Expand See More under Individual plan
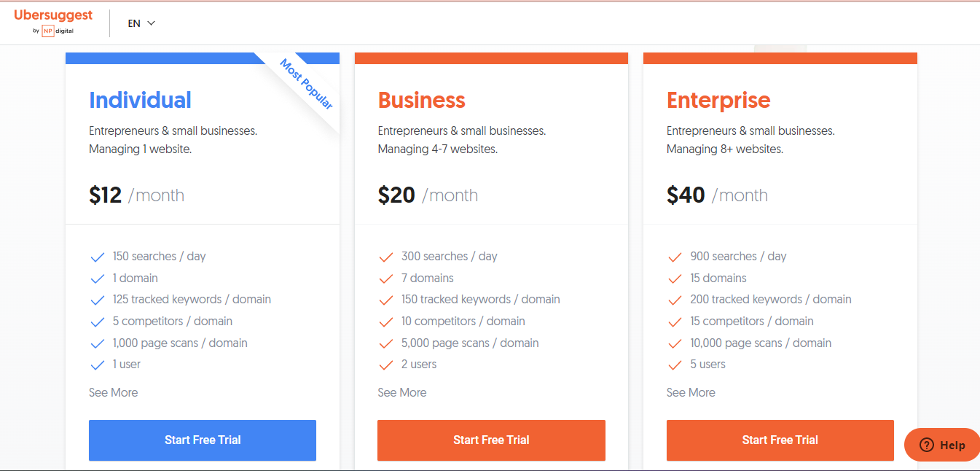980x471 pixels. (113, 392)
